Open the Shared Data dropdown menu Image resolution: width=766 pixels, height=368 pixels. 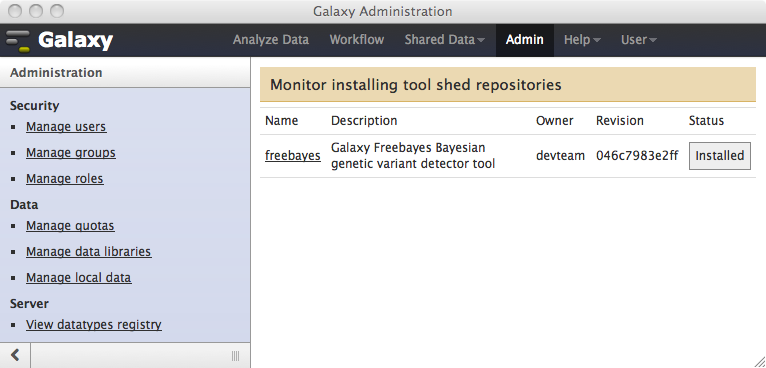[444, 40]
